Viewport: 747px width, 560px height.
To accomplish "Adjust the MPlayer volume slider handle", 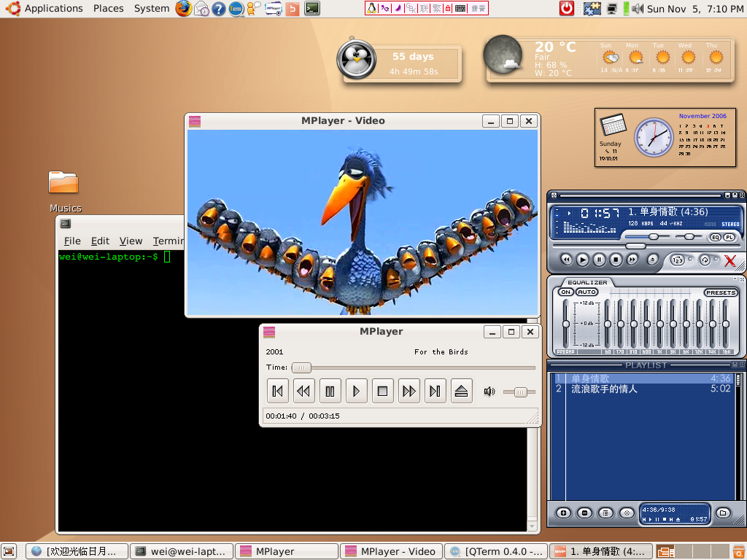I will coord(520,392).
